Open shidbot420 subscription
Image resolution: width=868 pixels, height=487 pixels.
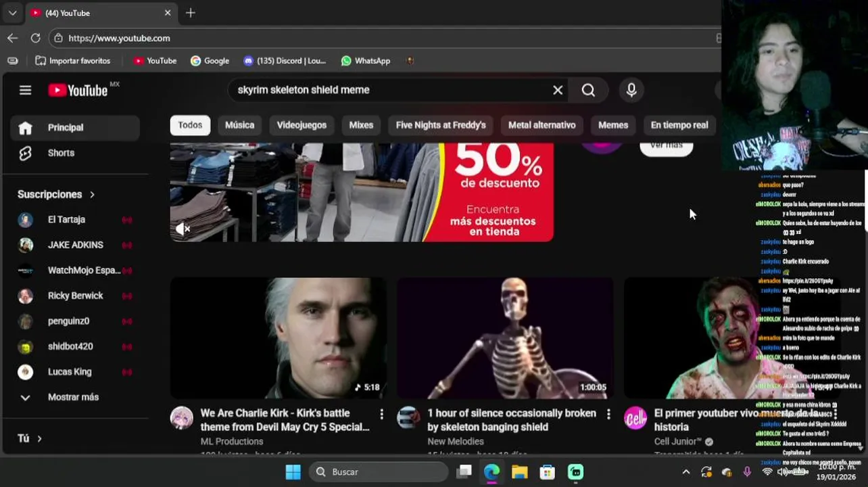tap(74, 346)
